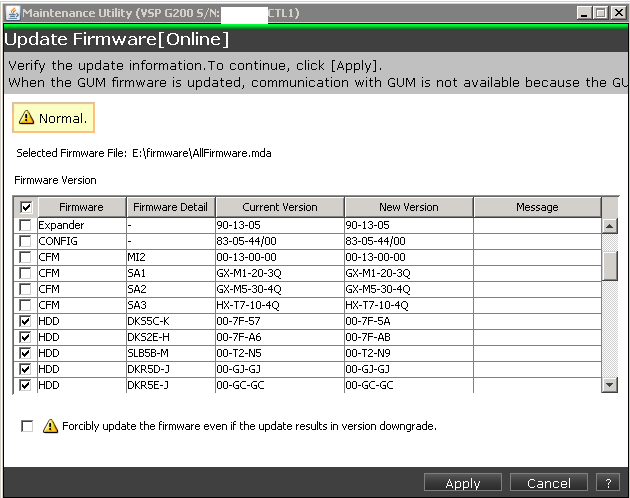The height and width of the screenshot is (498, 630).
Task: Click the Cancel button
Action: tap(549, 482)
